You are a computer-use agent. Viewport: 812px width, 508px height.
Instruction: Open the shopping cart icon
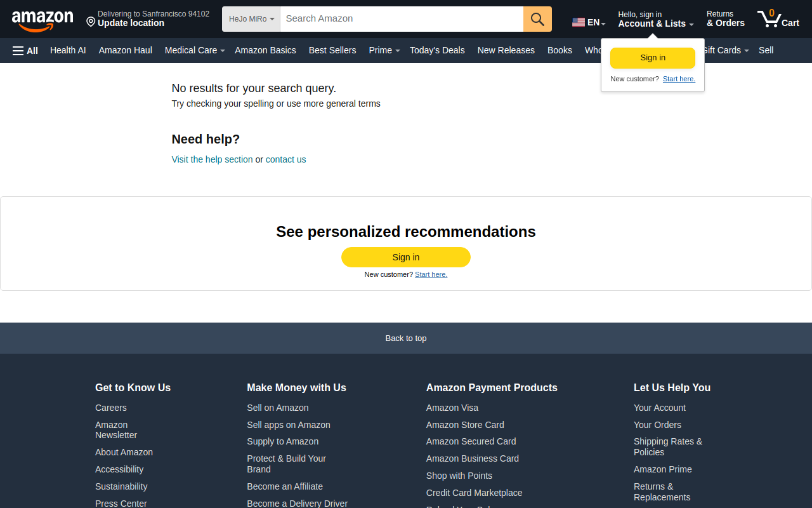coord(778,19)
